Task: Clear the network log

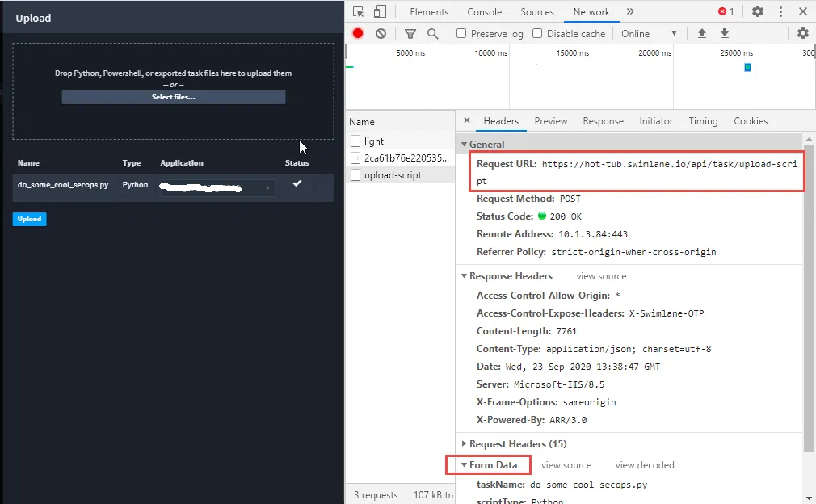Action: click(x=381, y=33)
